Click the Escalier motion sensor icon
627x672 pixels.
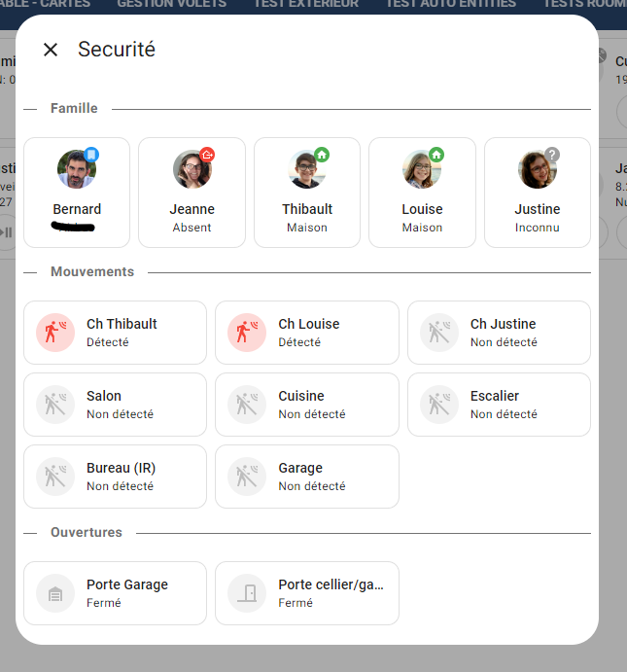point(439,405)
